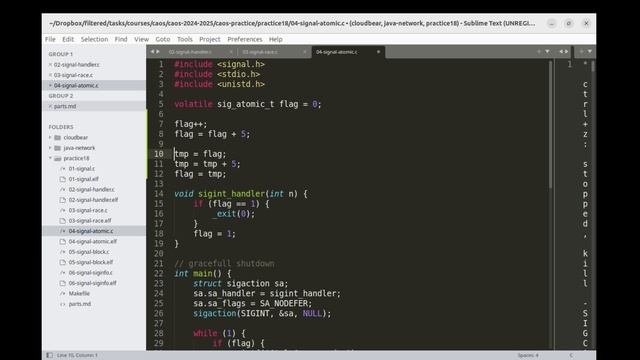Open the C syntax selector in the status bar
640x360 pixels.
(x=571, y=355)
